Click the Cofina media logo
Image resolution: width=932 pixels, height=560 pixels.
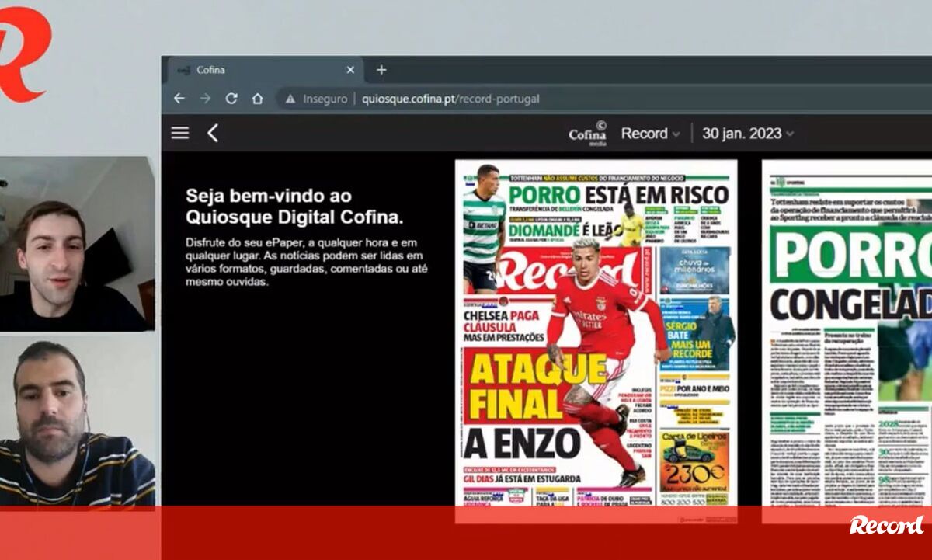point(588,134)
